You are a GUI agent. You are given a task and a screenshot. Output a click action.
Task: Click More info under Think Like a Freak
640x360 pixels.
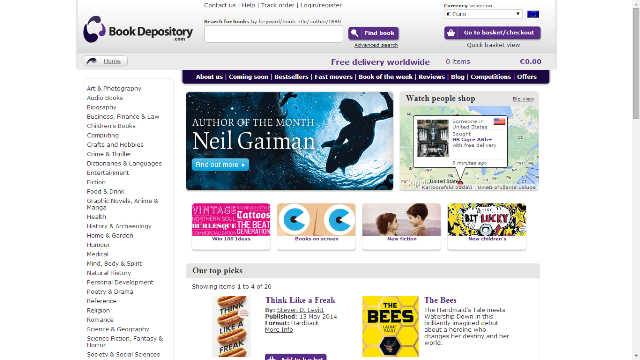pyautogui.click(x=279, y=330)
